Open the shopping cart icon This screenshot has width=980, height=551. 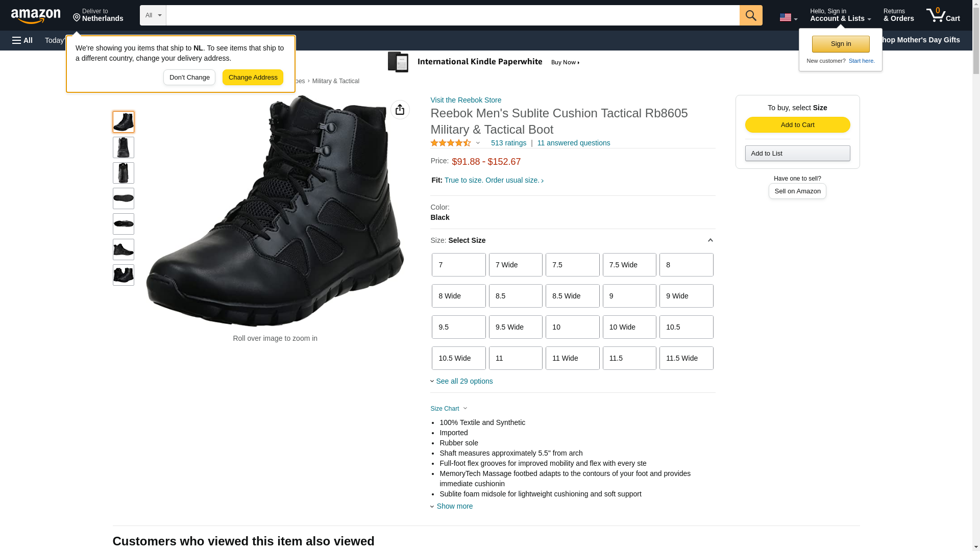point(943,15)
